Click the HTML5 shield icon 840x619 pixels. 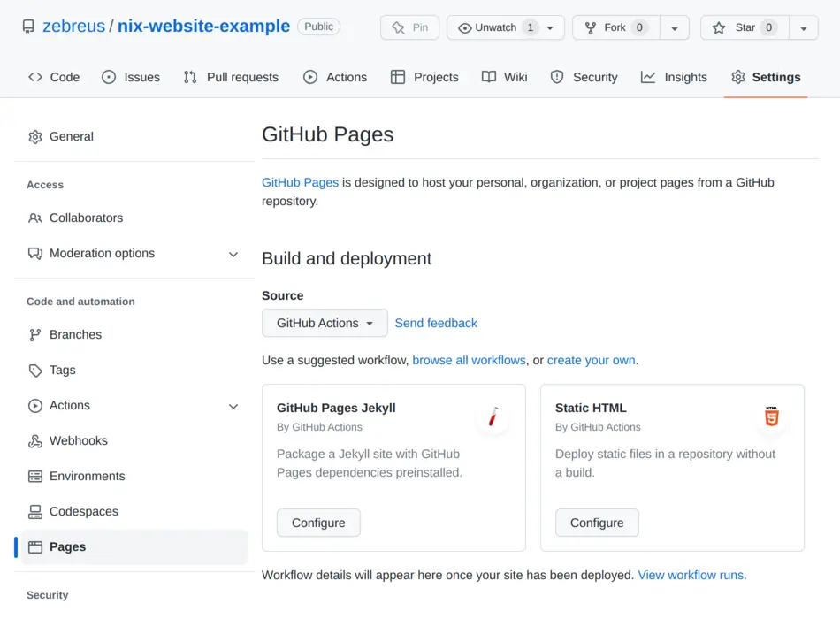click(x=771, y=416)
